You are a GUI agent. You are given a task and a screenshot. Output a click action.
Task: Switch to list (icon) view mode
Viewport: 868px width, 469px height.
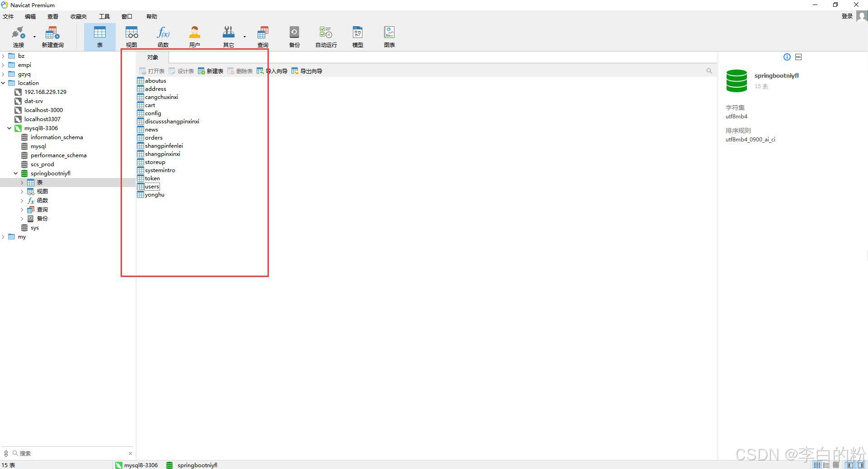coord(817,465)
